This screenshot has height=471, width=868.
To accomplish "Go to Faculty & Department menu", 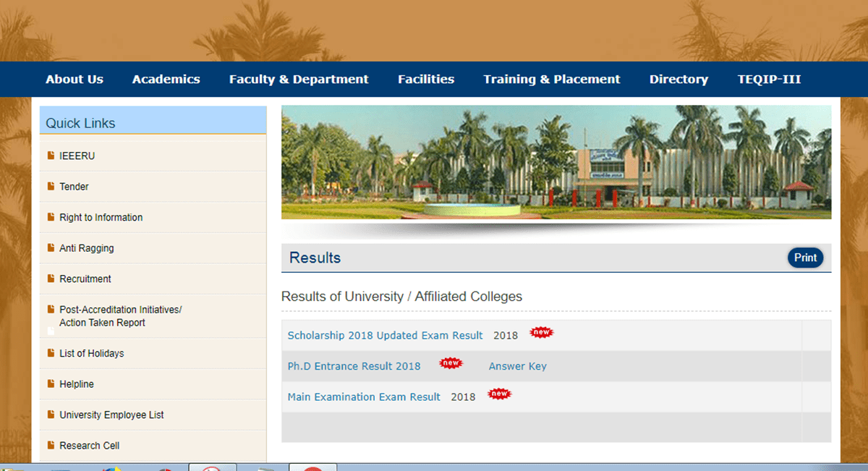I will [299, 80].
